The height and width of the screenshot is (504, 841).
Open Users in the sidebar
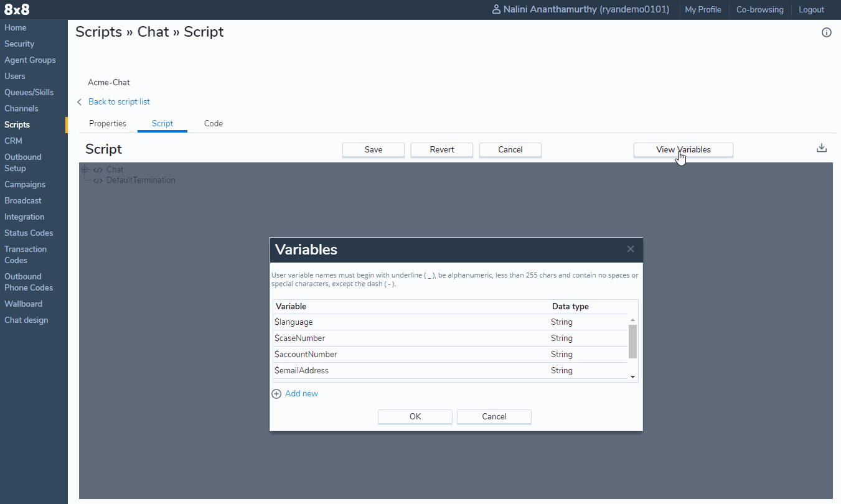point(15,76)
